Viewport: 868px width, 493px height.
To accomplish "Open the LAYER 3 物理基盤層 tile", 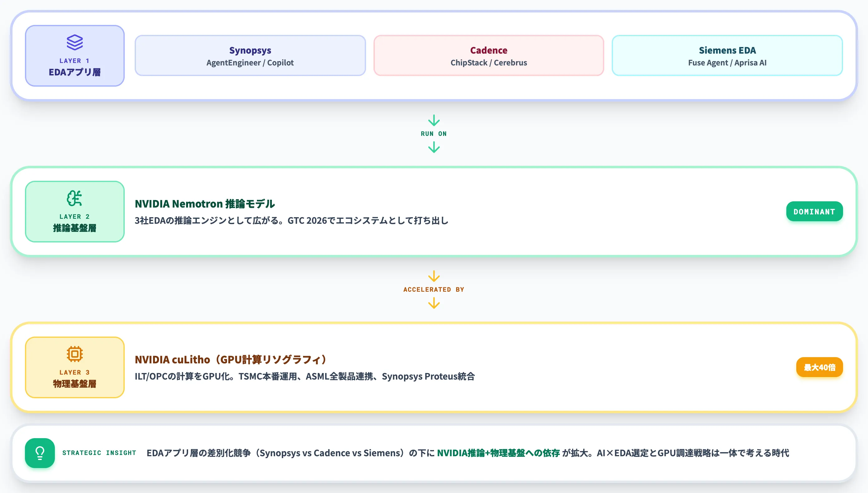I will pyautogui.click(x=75, y=367).
